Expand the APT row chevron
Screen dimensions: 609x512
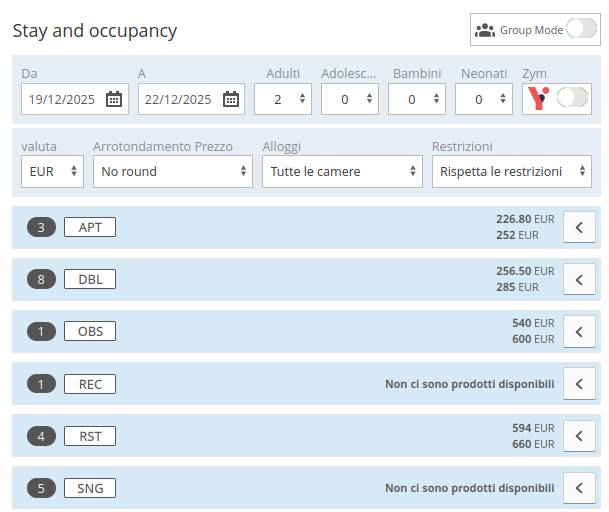tap(579, 227)
